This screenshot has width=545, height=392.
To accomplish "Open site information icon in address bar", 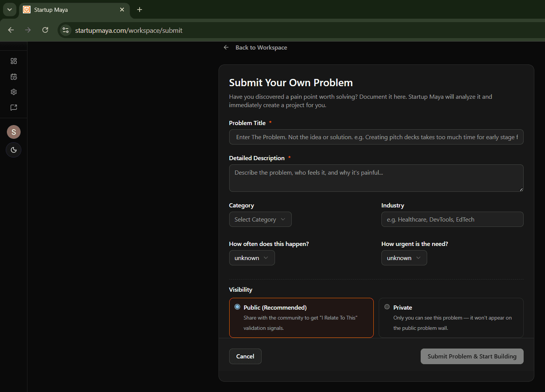I will click(x=66, y=30).
